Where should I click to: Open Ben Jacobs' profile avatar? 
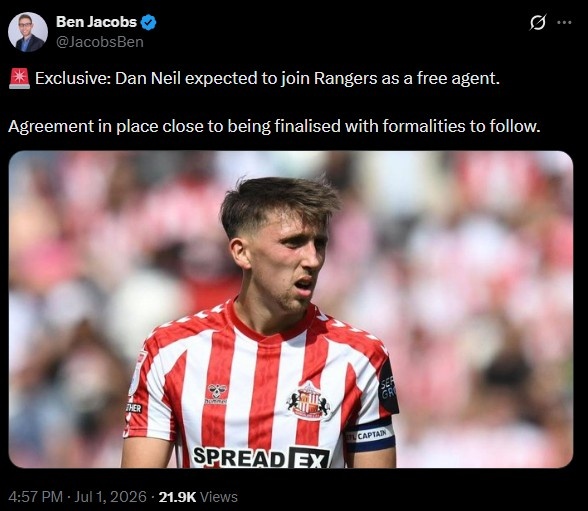28,32
